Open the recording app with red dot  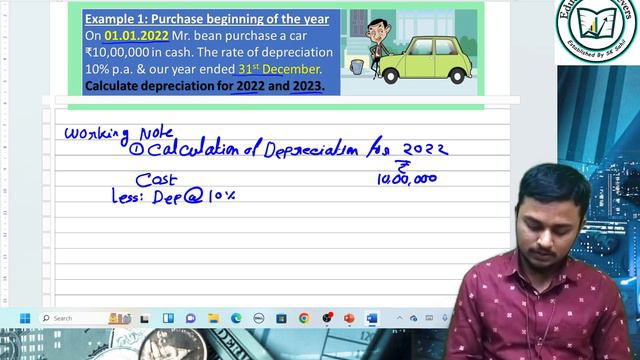327,318
